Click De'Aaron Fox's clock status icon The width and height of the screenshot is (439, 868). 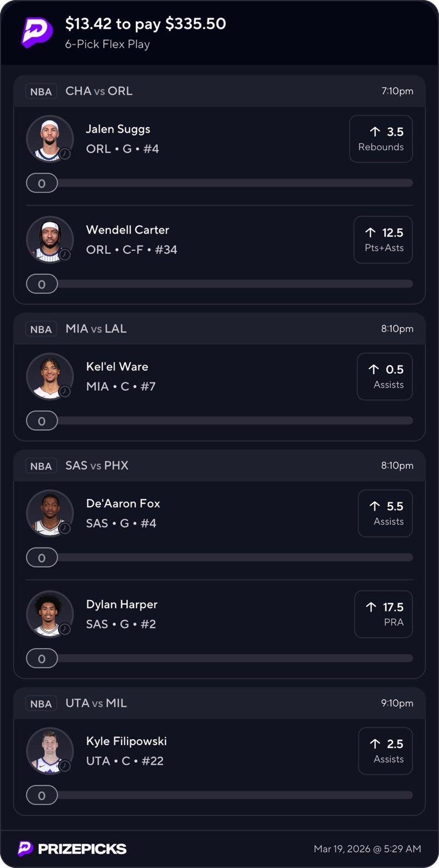65,528
